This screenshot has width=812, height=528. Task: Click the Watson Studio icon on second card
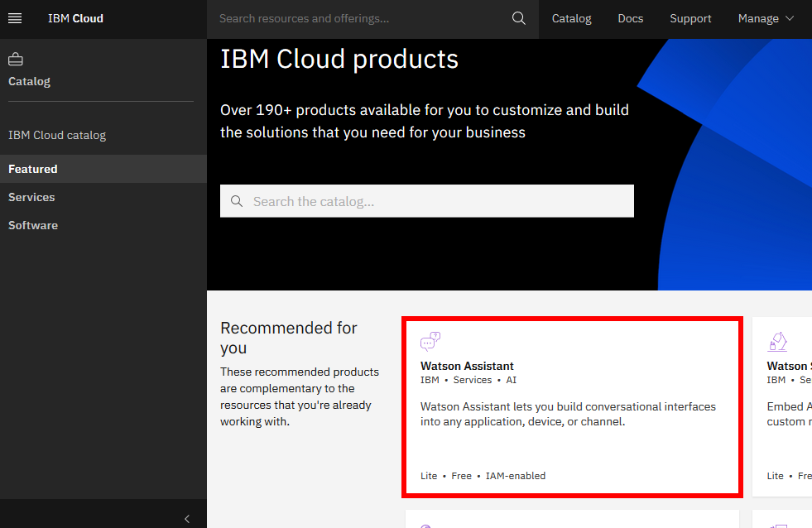(x=777, y=342)
